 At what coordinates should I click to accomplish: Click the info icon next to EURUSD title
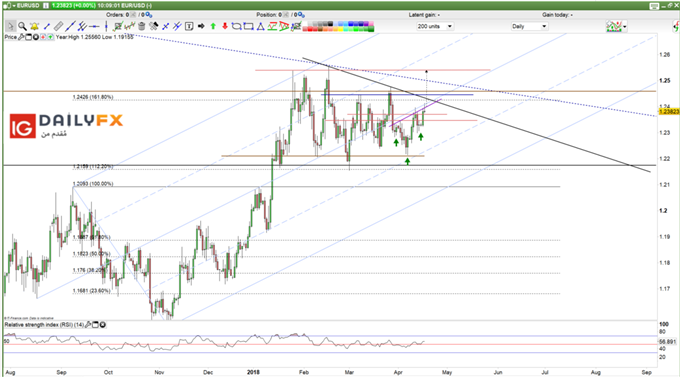pyautogui.click(x=46, y=6)
